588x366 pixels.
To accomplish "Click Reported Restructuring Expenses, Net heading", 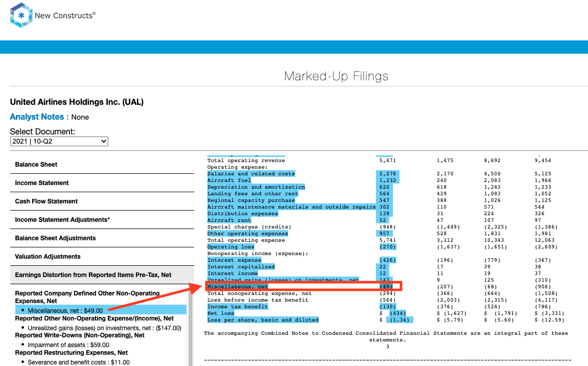I will click(x=71, y=353).
